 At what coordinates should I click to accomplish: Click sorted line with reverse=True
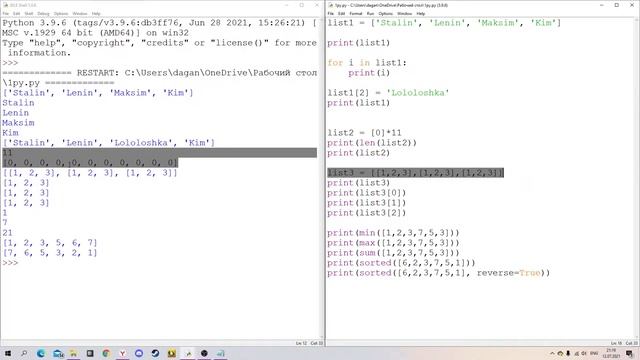pos(439,273)
